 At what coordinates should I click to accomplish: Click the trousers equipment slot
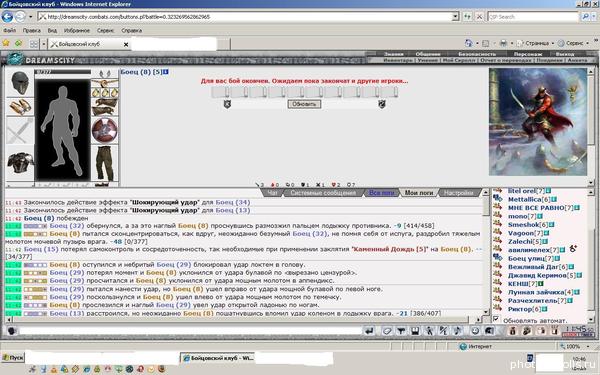pos(105,164)
